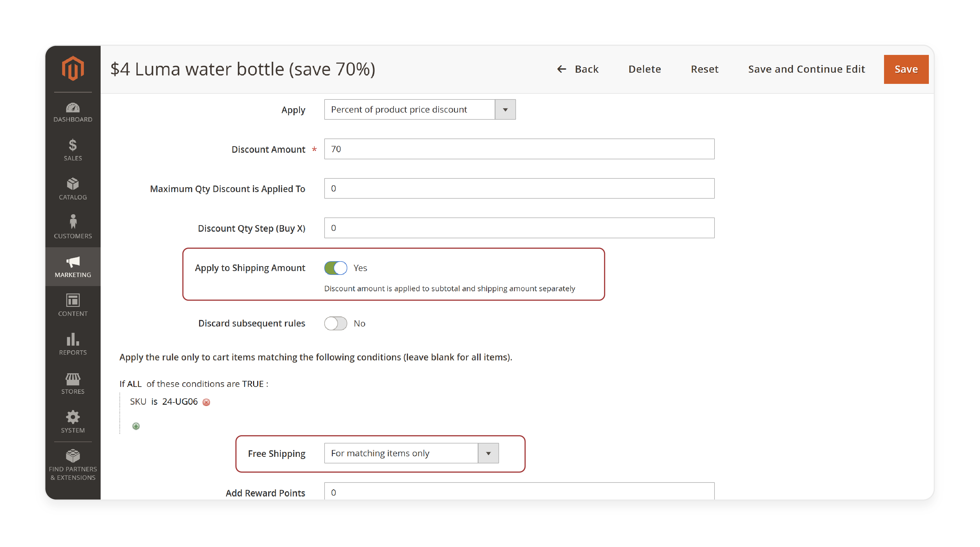The image size is (980, 547).
Task: Click the shipping discount note text
Action: click(x=450, y=289)
